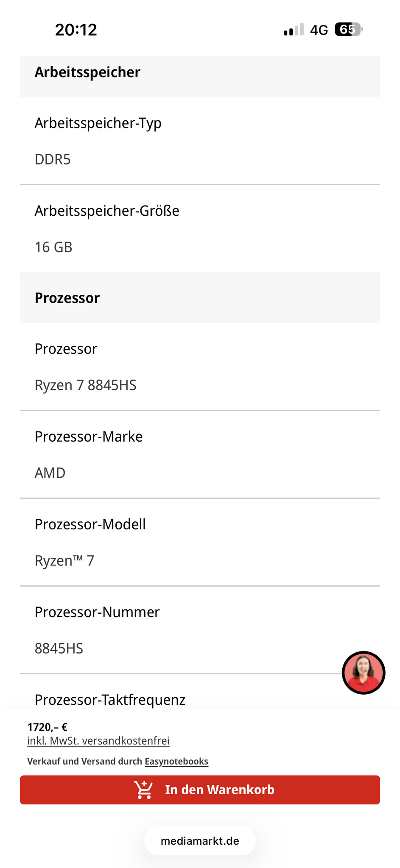
Task: Click the shopping cart plus icon
Action: (x=143, y=790)
